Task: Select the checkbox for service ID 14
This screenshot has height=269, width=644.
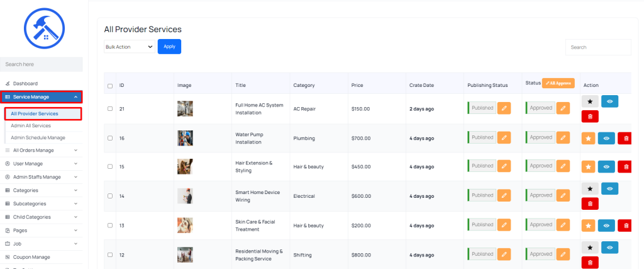Action: pyautogui.click(x=109, y=196)
